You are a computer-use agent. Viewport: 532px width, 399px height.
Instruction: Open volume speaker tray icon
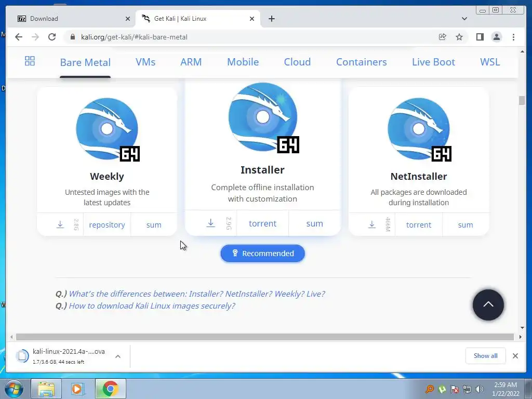[480, 389]
